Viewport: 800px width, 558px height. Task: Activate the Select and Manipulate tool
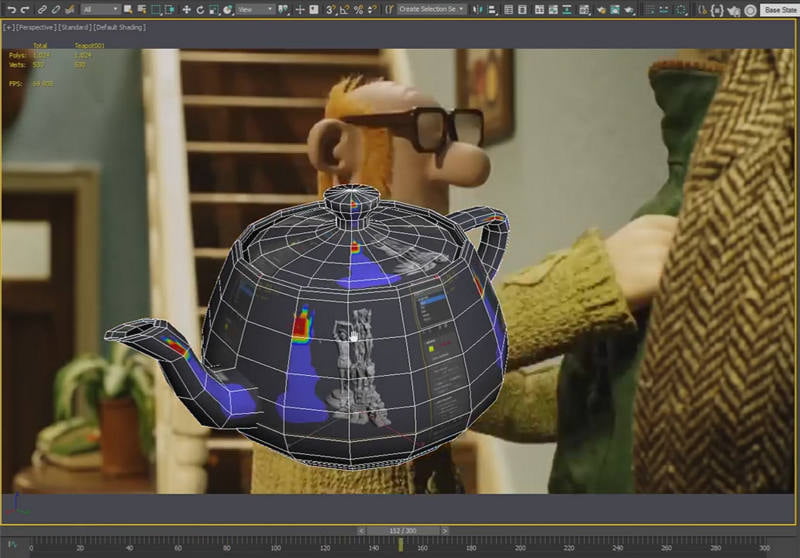pos(300,10)
